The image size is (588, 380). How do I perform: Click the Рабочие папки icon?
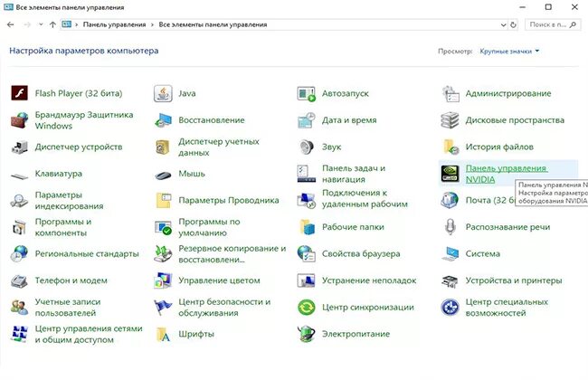[306, 227]
